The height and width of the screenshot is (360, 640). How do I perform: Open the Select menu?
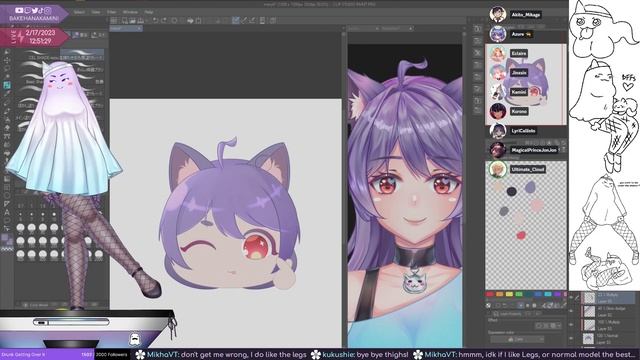(79, 12)
